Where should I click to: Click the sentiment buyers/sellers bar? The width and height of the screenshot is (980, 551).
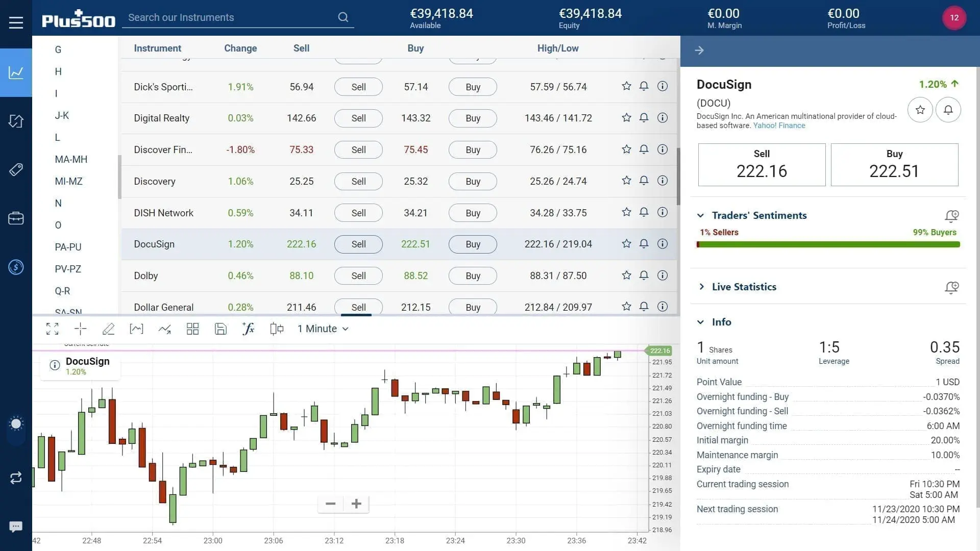click(828, 244)
